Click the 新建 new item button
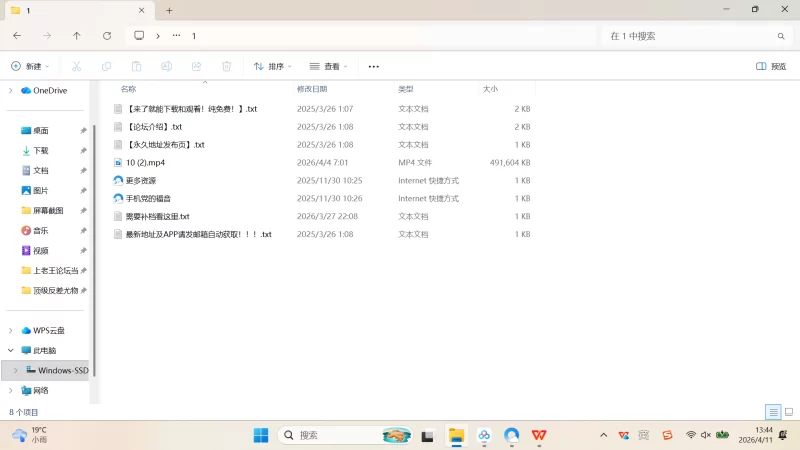 click(30, 66)
